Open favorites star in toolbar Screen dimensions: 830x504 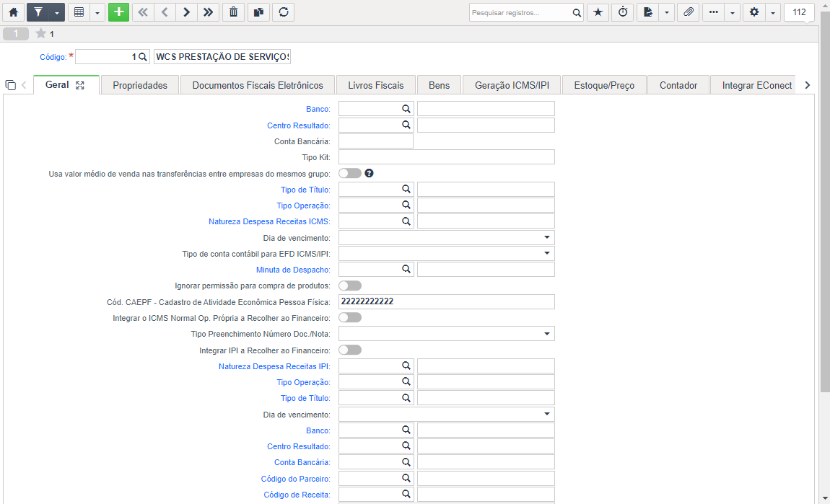(x=598, y=12)
